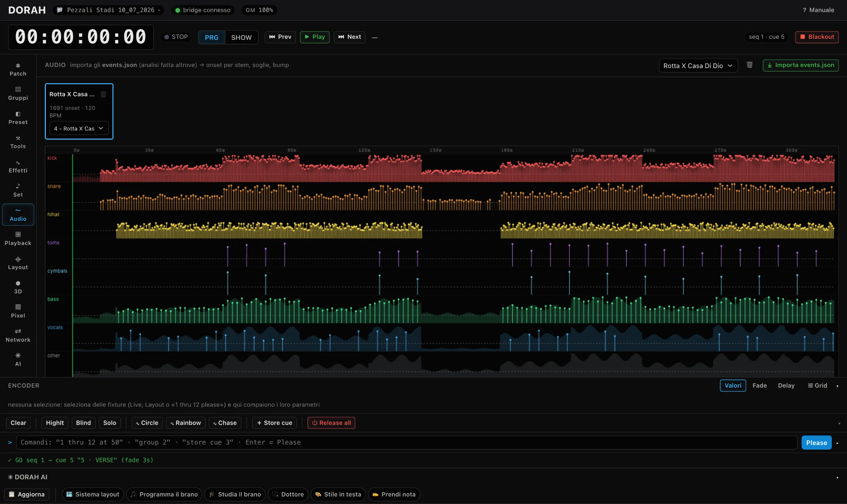The width and height of the screenshot is (847, 504).
Task: Select the Audio sidebar section
Action: pos(18,215)
